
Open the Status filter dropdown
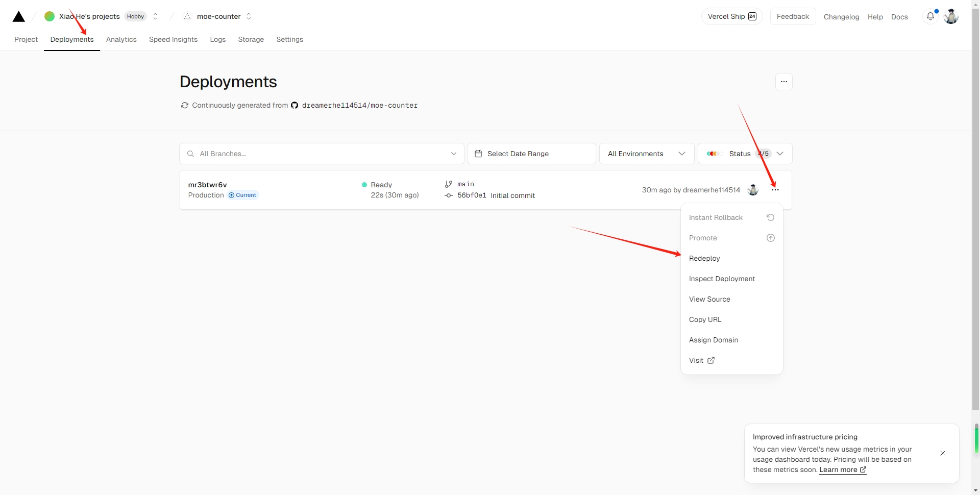[x=745, y=154]
